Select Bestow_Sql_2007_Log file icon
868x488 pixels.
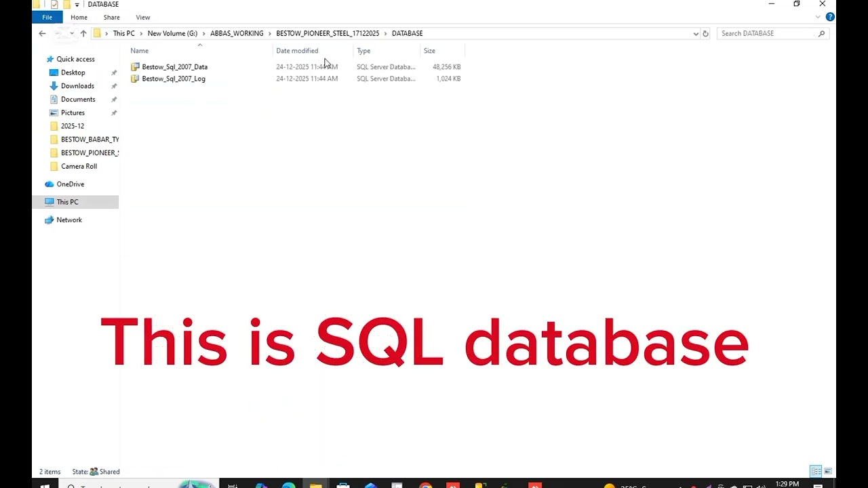[135, 79]
